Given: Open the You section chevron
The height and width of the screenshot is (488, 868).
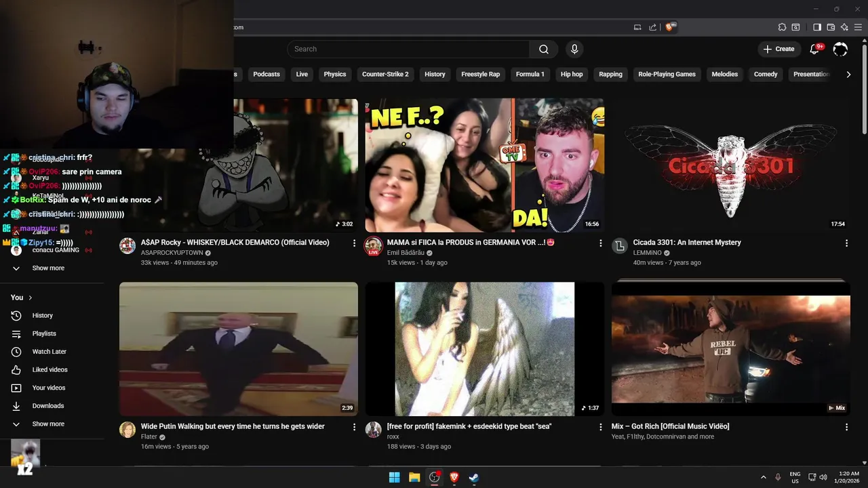Looking at the screenshot, I should tap(31, 298).
